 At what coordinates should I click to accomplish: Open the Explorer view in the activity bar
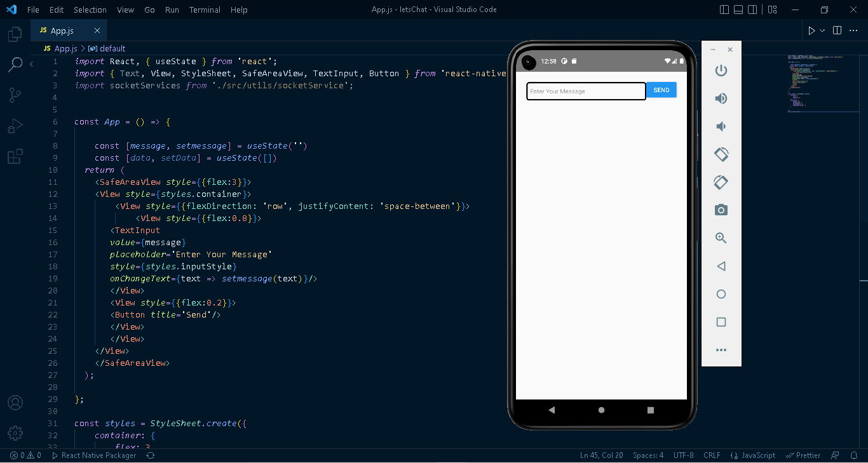(x=15, y=34)
